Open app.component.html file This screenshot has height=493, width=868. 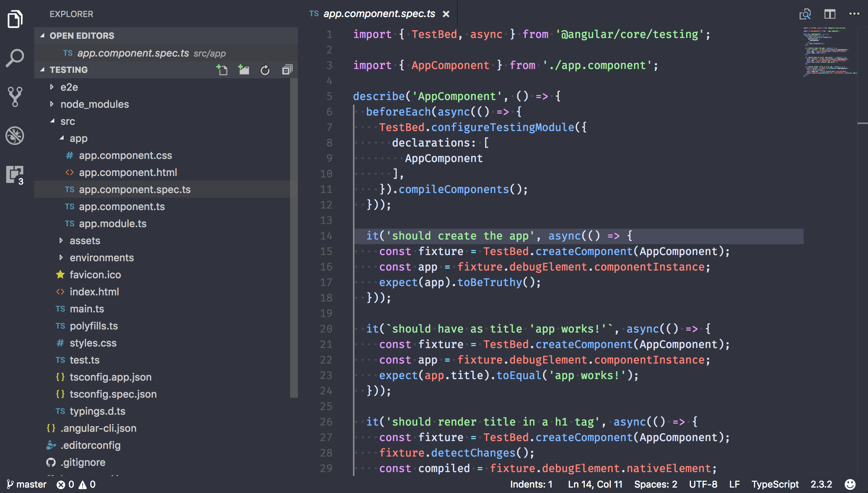click(166, 172)
